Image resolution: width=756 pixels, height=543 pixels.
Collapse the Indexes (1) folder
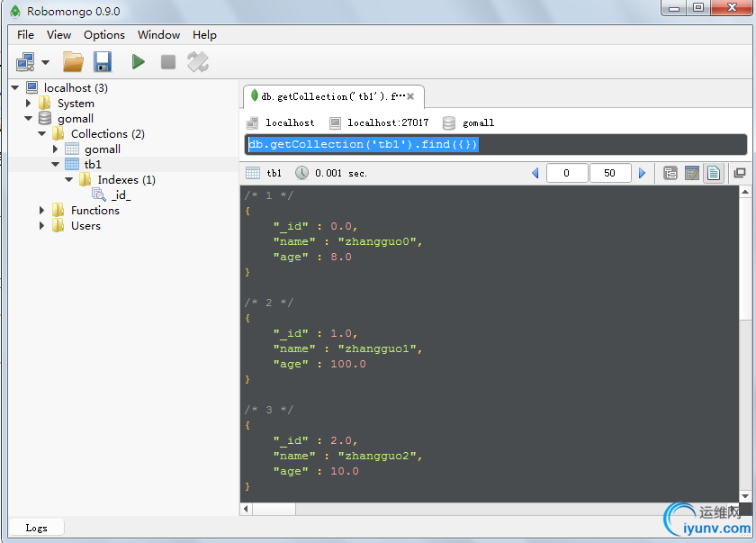(x=69, y=180)
